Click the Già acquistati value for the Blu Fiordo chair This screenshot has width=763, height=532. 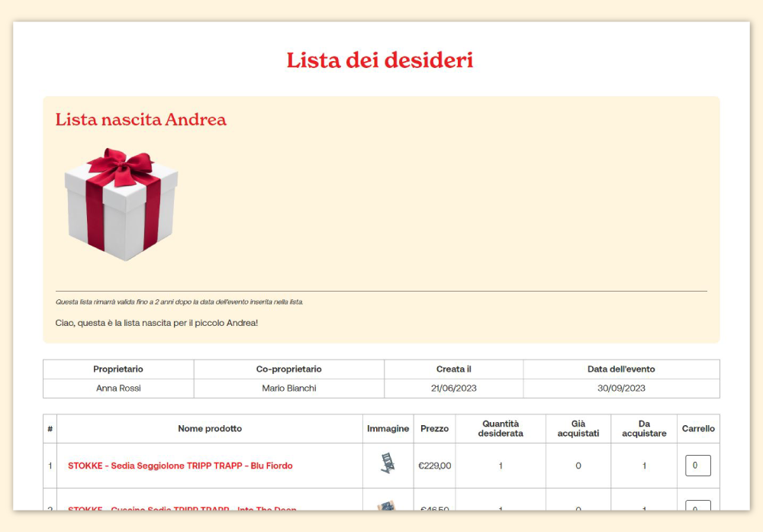578,466
